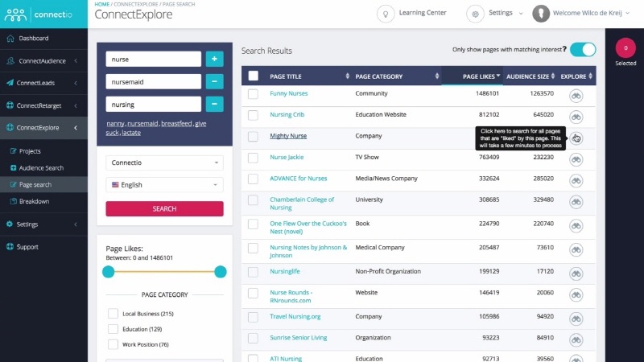The height and width of the screenshot is (362, 644).
Task: Select the Funny Nurses row checkbox
Action: pyautogui.click(x=253, y=94)
